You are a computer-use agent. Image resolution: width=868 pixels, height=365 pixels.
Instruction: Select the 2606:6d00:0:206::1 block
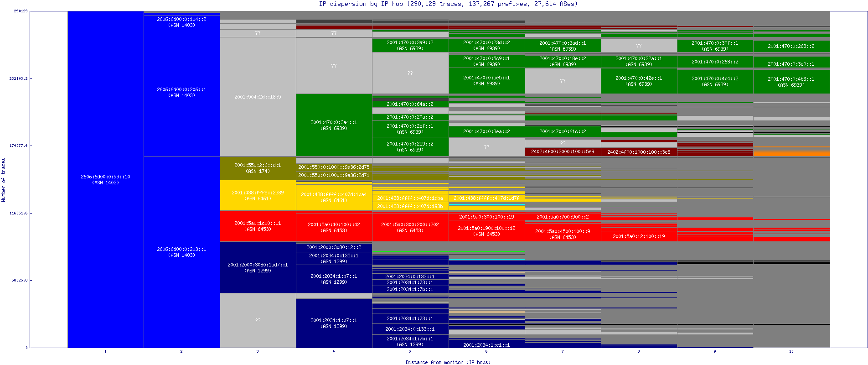coord(182,93)
